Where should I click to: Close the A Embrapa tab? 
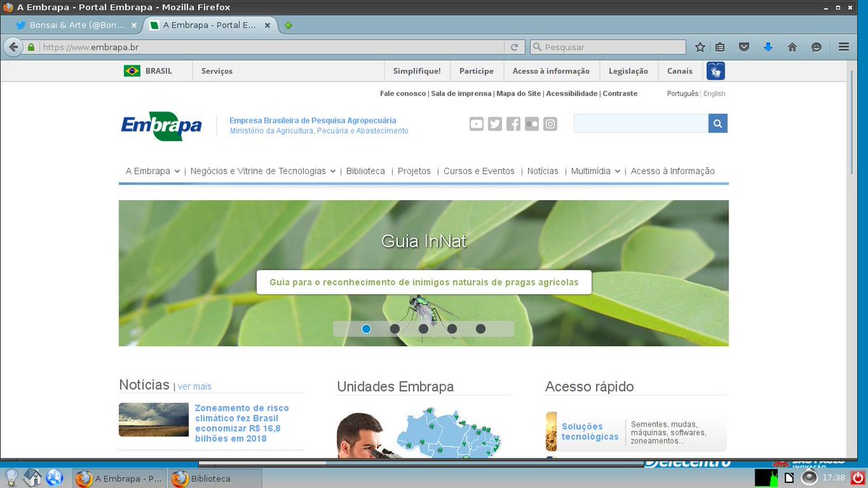tap(268, 25)
